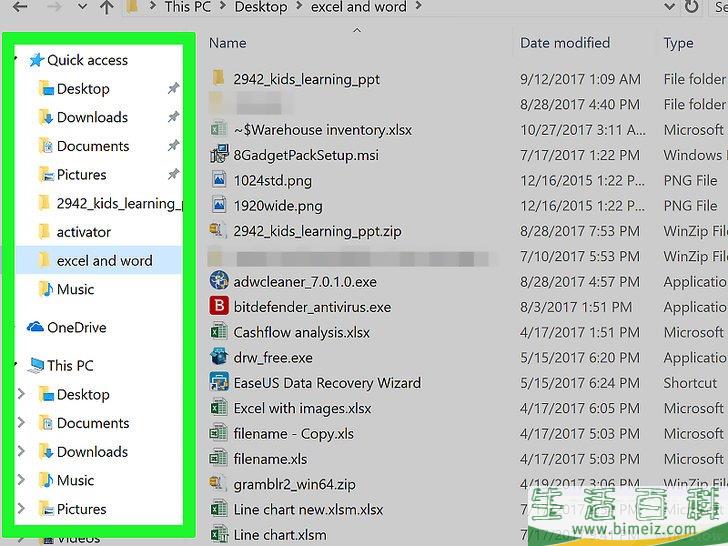The image size is (728, 546).
Task: Select the activator folder in Quick access
Action: tap(84, 232)
